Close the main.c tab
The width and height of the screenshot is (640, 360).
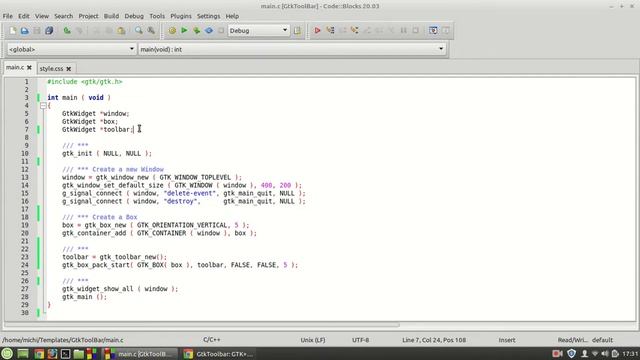point(29,67)
